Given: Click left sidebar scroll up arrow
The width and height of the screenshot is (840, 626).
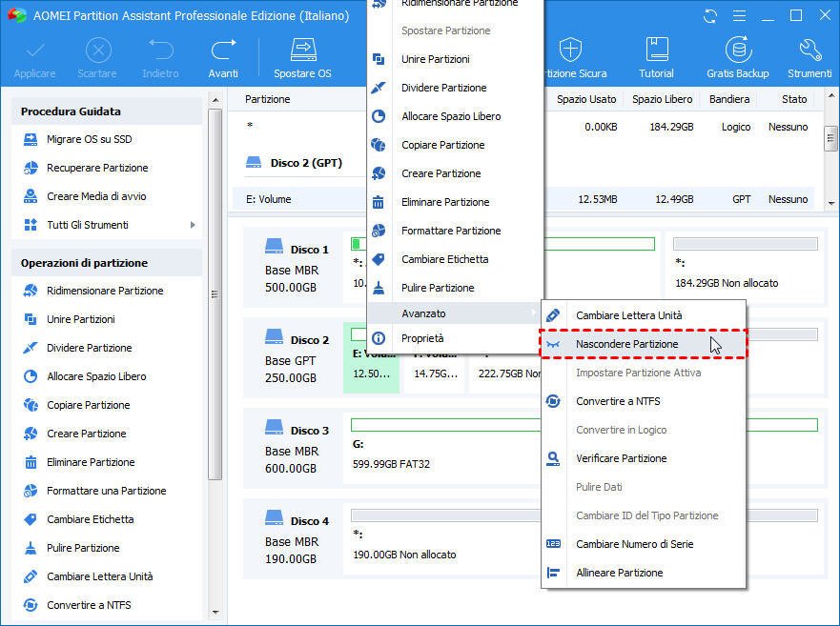Looking at the screenshot, I should [215, 100].
